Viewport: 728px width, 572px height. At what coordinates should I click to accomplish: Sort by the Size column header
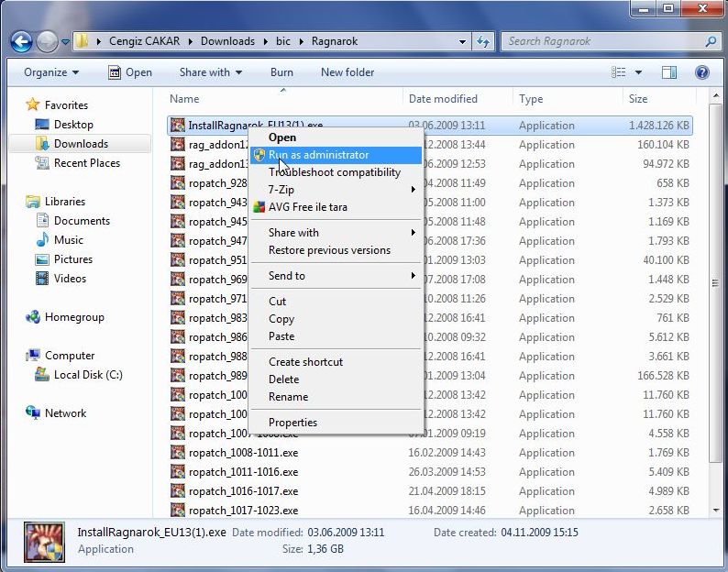click(638, 99)
